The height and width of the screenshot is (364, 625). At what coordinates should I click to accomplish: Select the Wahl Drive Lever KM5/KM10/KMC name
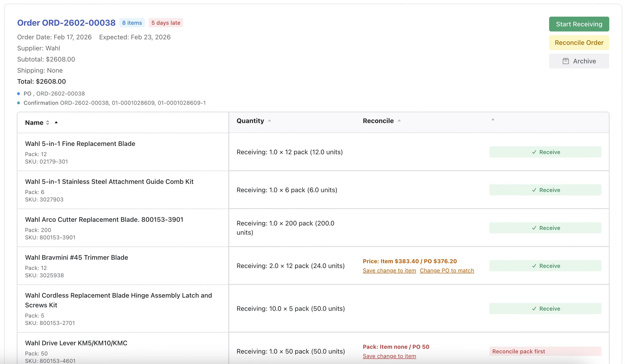click(x=76, y=343)
